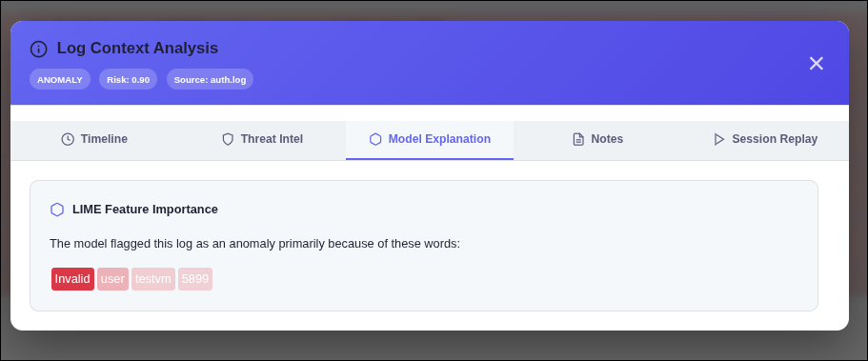Screen dimensions: 868x361
Task: Open the Session Replay tab
Action: coord(765,140)
